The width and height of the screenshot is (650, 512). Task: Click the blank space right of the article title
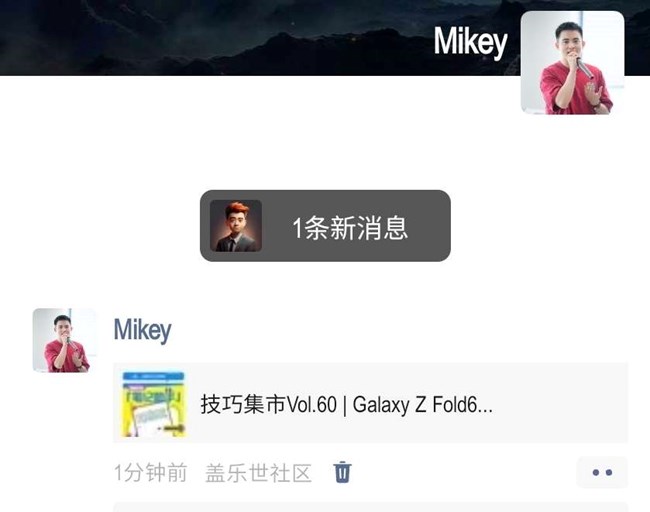(560, 404)
